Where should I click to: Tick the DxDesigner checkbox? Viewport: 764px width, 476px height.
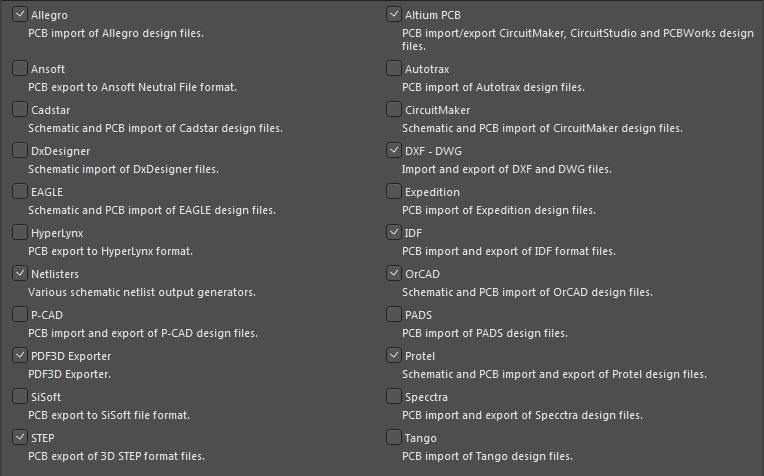tap(19, 150)
